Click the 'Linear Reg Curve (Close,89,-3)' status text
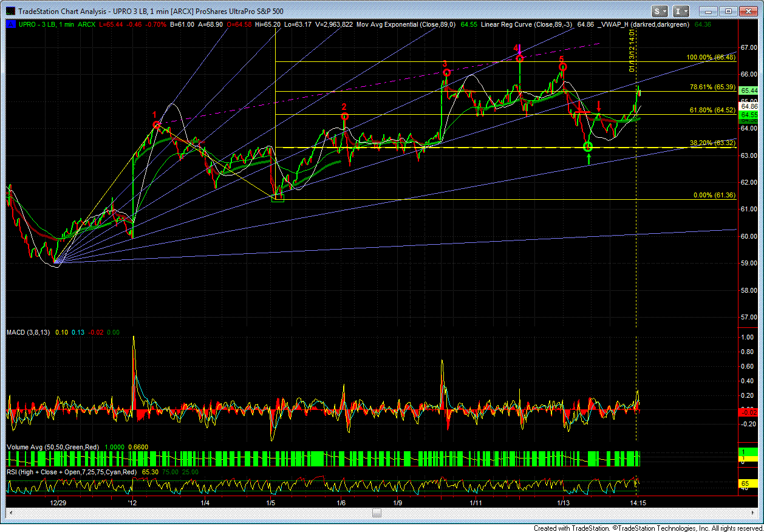The height and width of the screenshot is (532, 764). [526, 25]
